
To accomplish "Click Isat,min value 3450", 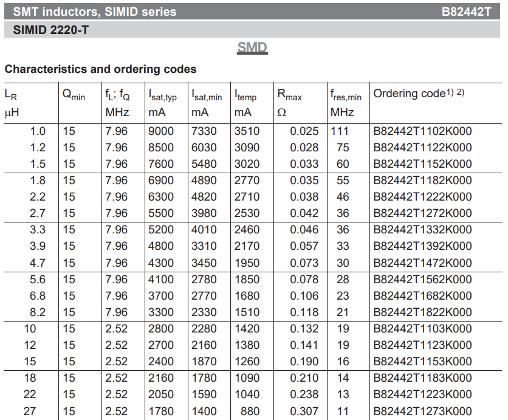I will [204, 263].
